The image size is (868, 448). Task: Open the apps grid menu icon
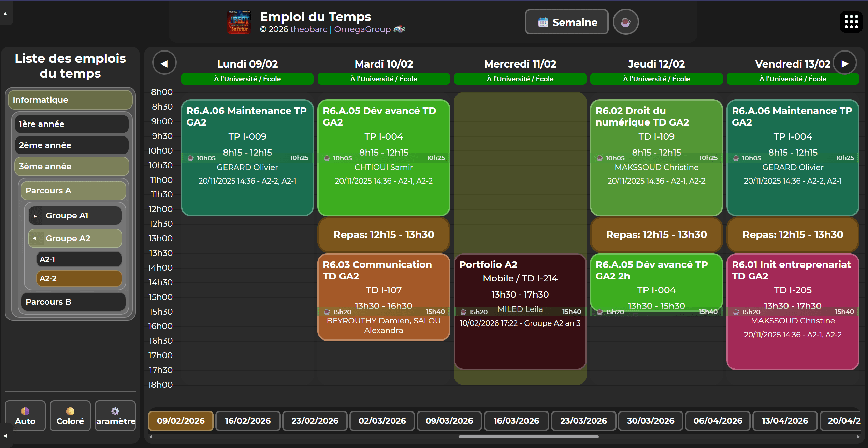coord(851,22)
